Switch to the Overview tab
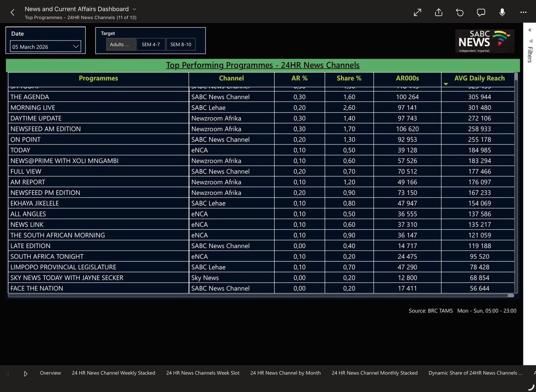The image size is (536, 392). coord(50,373)
